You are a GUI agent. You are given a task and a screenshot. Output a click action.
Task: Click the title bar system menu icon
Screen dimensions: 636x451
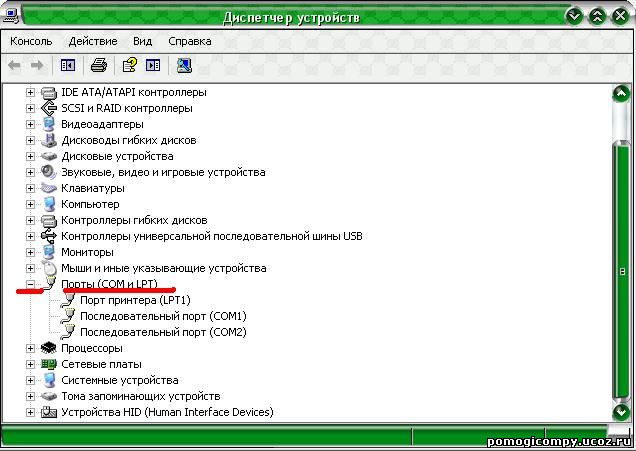point(10,15)
